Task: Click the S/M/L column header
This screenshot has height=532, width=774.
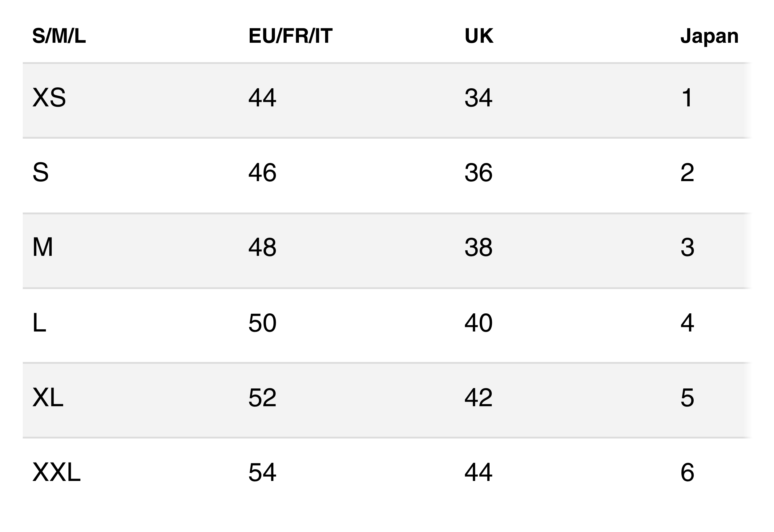Action: (59, 36)
